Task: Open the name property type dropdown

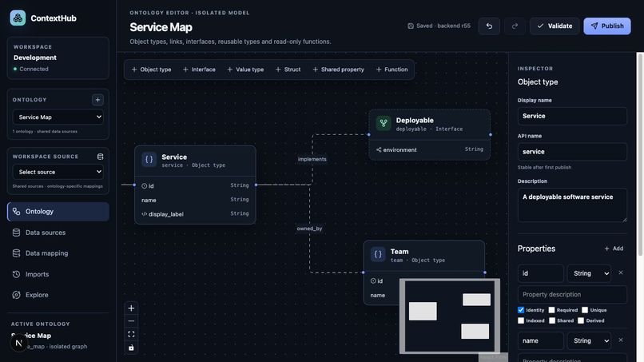Action: [x=590, y=341]
